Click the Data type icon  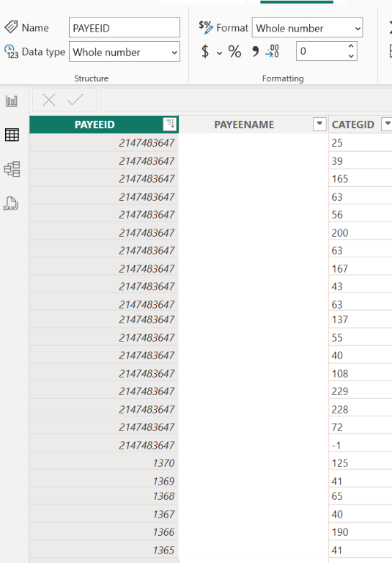point(11,51)
